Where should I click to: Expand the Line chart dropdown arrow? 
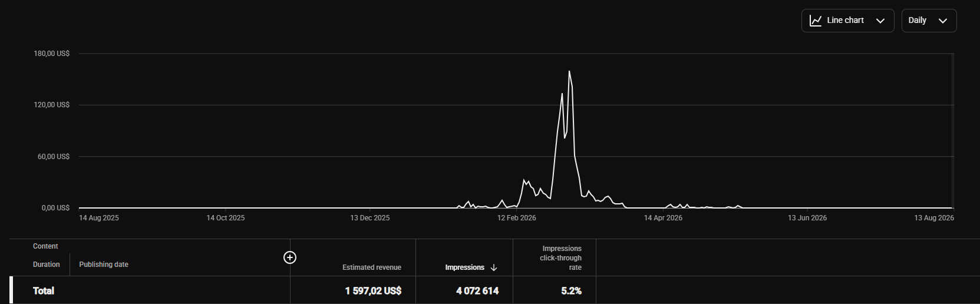[x=880, y=21]
